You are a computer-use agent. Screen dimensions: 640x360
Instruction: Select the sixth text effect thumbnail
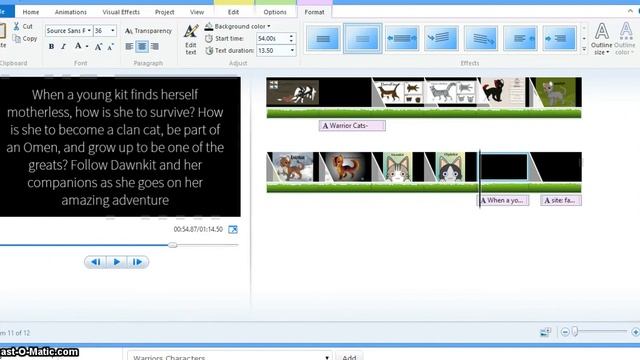520,38
